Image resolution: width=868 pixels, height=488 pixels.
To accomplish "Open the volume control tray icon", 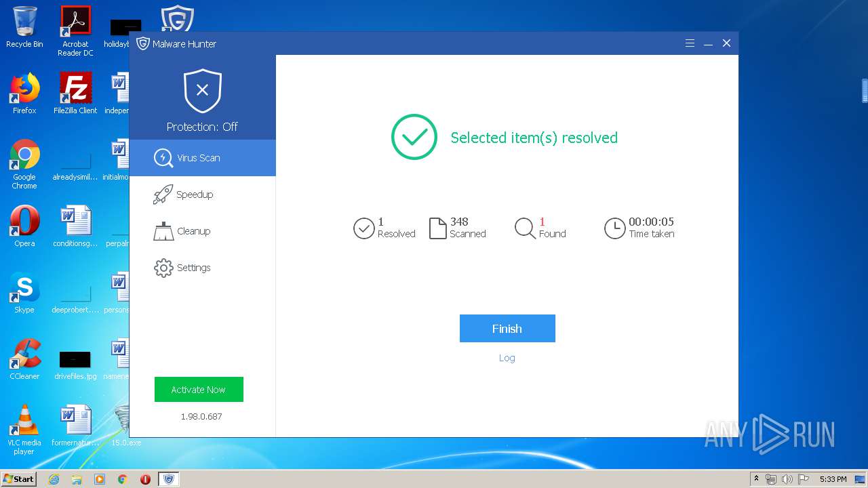I will click(787, 479).
